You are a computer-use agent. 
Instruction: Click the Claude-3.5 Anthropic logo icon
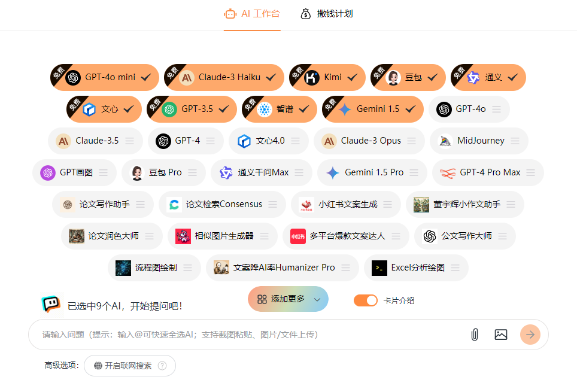[63, 141]
